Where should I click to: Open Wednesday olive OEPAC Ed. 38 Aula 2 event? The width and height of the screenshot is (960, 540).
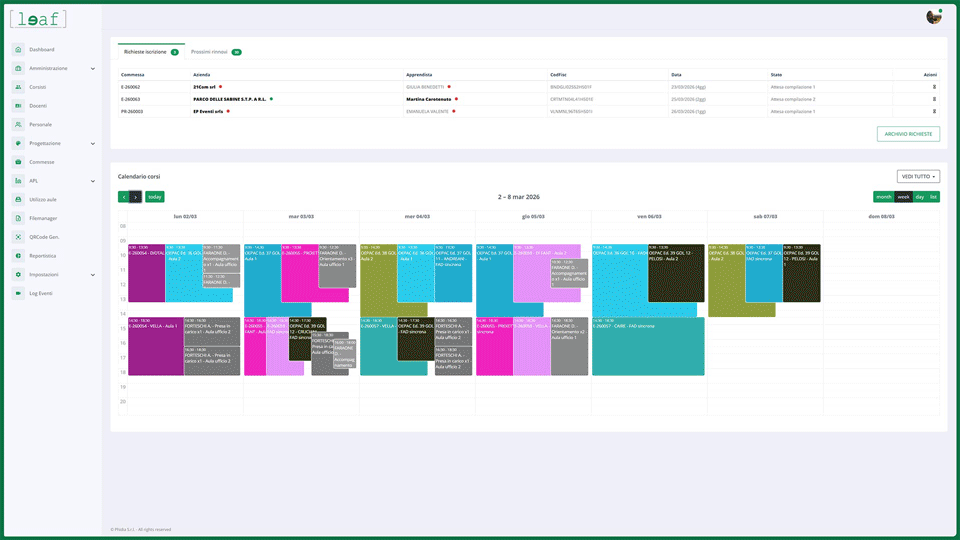click(x=378, y=282)
